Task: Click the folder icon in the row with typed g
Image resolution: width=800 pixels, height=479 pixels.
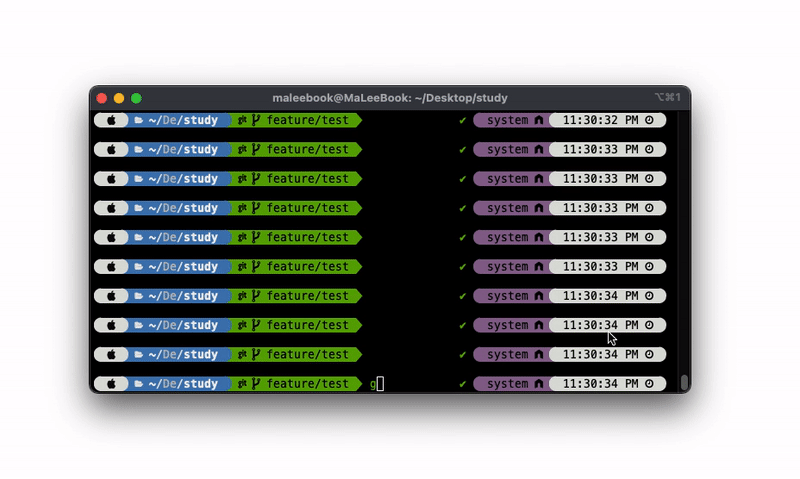Action: (x=138, y=384)
